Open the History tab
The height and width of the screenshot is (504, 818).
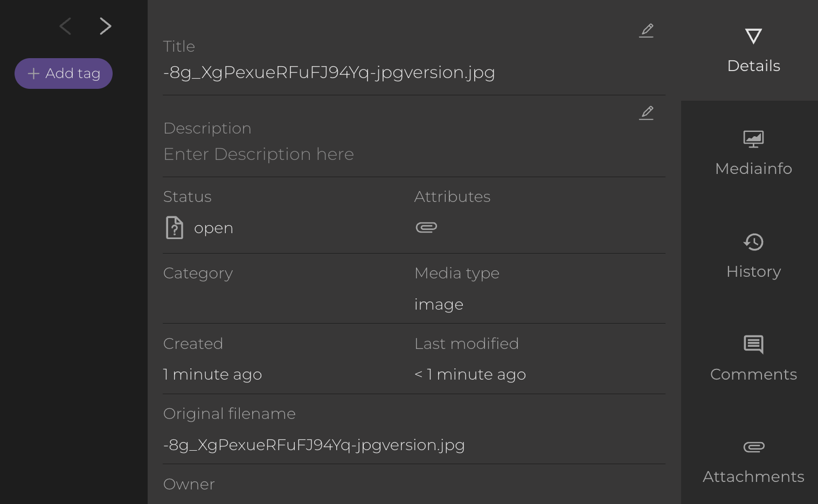coord(753,271)
